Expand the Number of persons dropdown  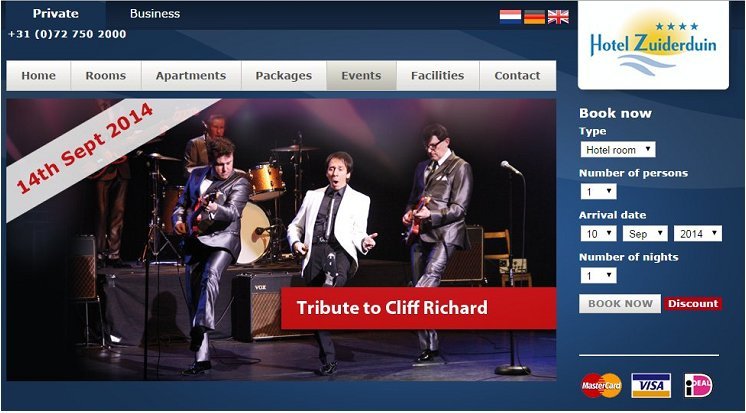pos(598,191)
